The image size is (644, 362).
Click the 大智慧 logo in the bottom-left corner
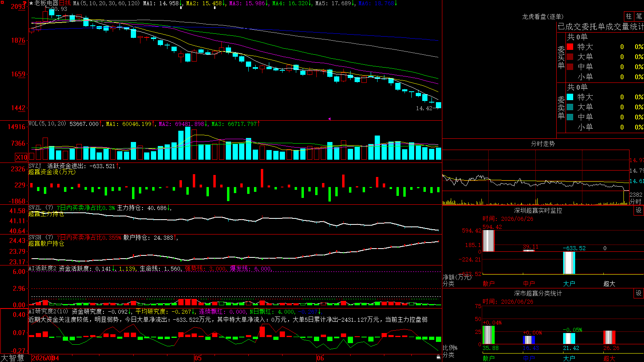click(12, 358)
